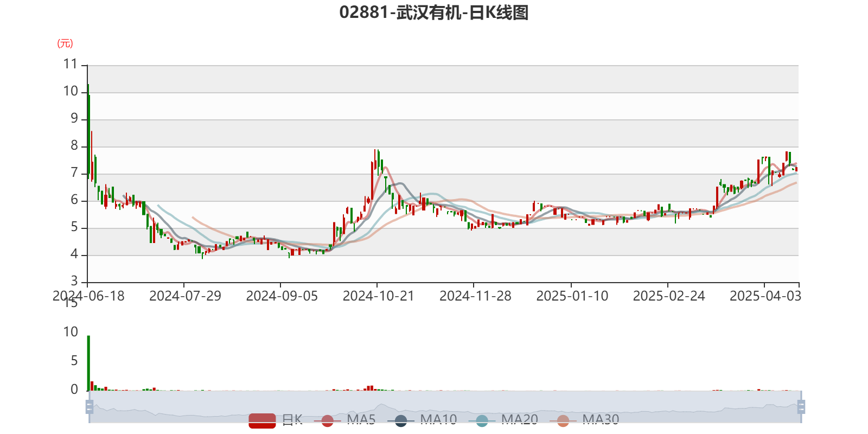Grab the right data zoom slider handle
The image size is (868, 434).
pos(801,407)
